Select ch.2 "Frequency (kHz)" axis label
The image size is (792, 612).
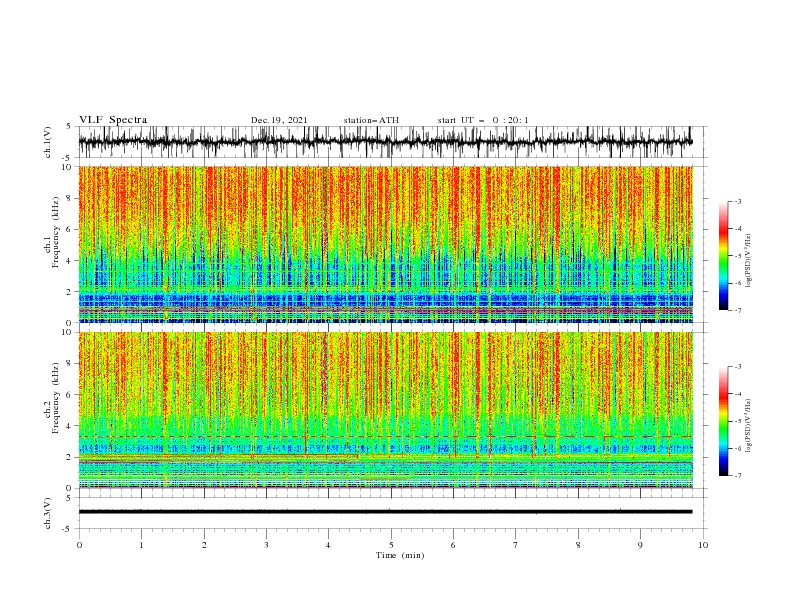tap(56, 398)
